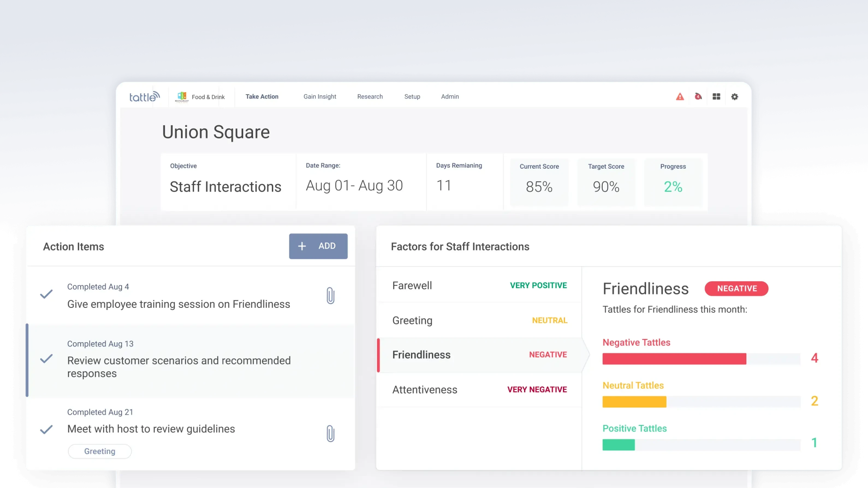Screen dimensions: 868x488
Task: Click the Aug 01 - Aug 30 date range
Action: coord(354,185)
